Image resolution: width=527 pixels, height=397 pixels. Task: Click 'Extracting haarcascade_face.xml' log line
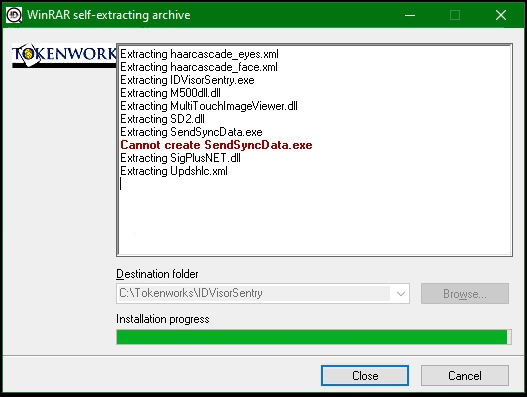pyautogui.click(x=199, y=67)
